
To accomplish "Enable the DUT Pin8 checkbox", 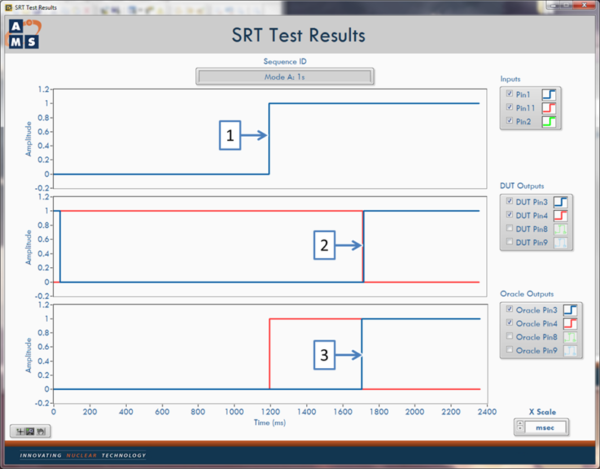I will tap(509, 229).
